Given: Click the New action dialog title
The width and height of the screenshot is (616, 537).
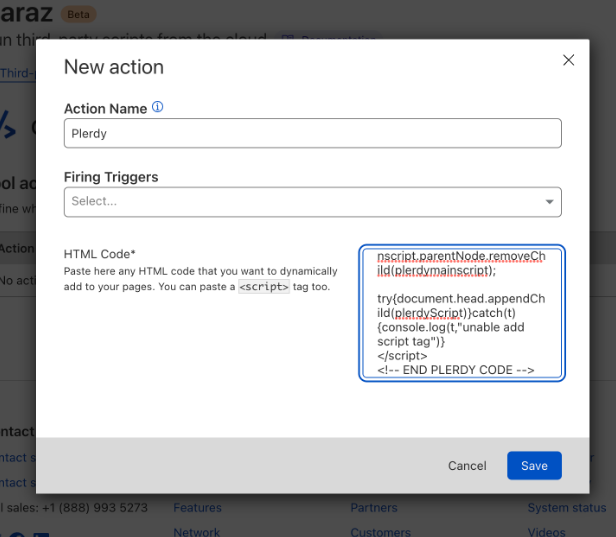Looking at the screenshot, I should (114, 67).
